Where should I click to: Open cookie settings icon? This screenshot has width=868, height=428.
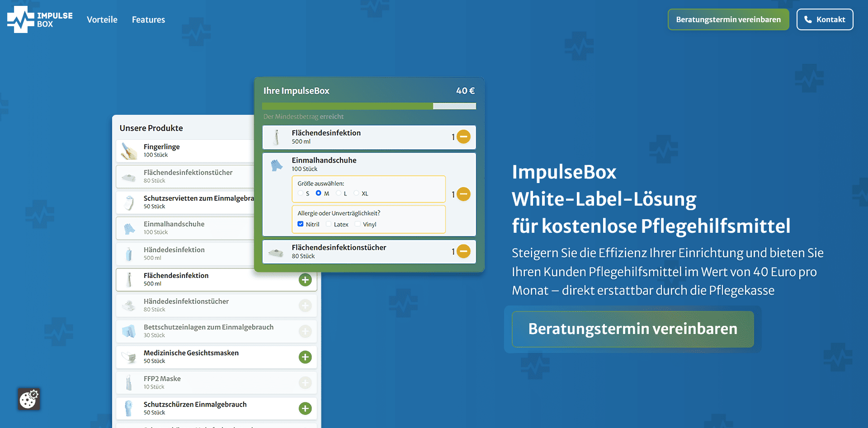(x=29, y=399)
